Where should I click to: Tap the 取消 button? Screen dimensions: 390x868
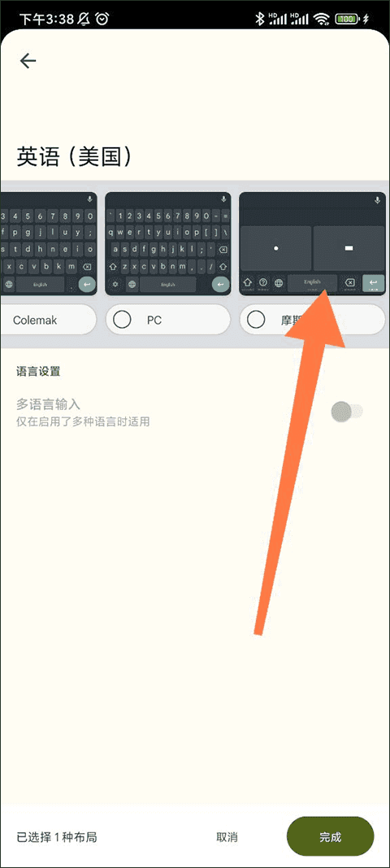coord(227,837)
